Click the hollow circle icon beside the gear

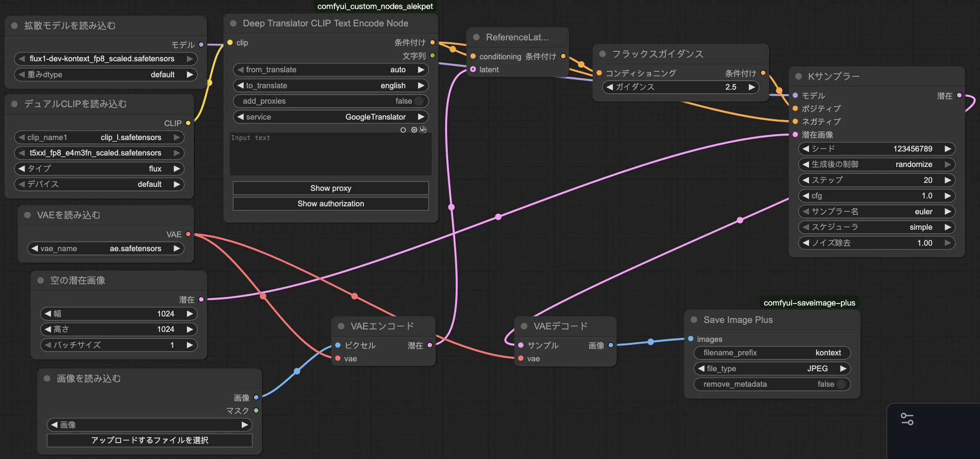click(x=403, y=130)
